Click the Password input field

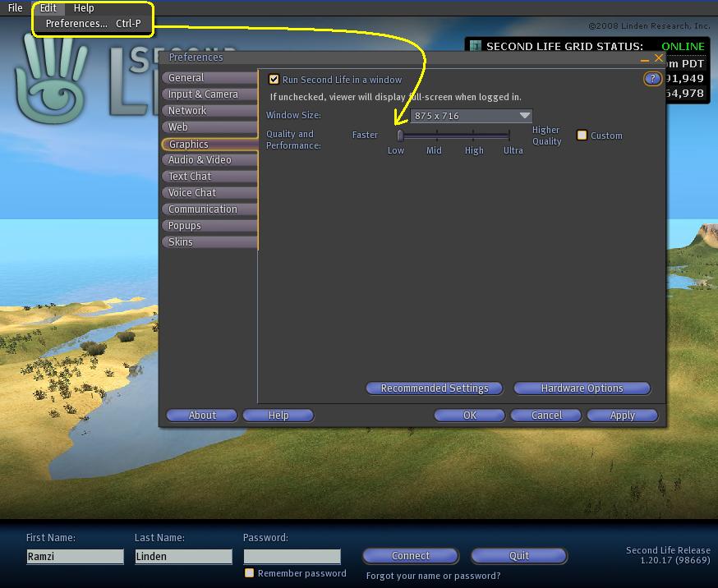click(292, 557)
